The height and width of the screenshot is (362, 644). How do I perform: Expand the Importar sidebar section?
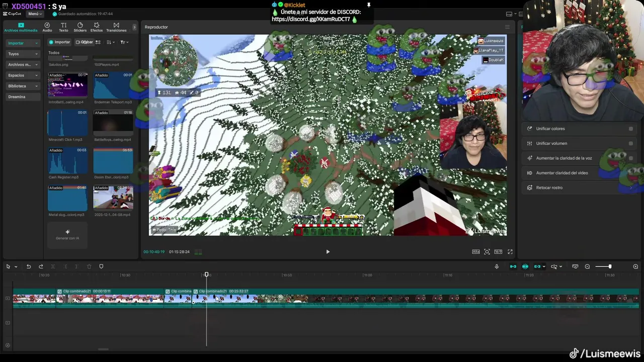[23, 43]
